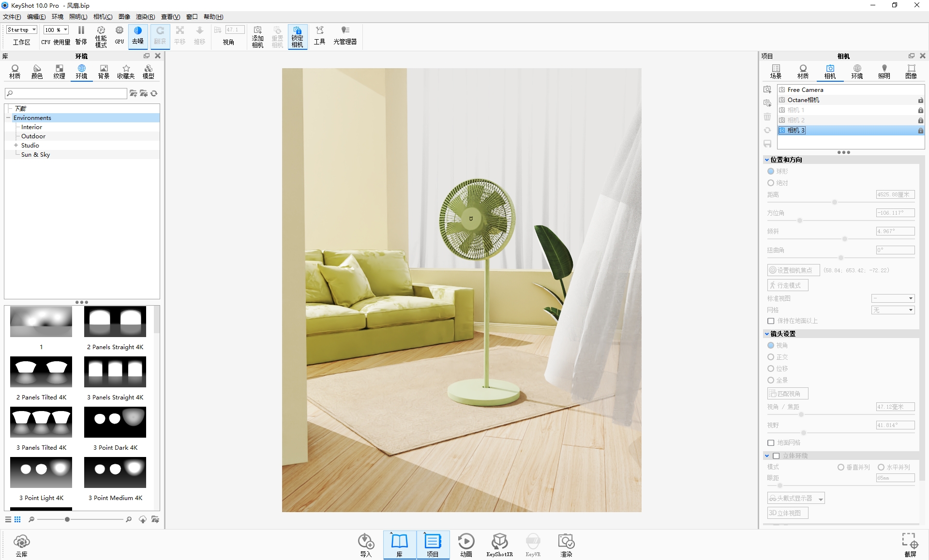Viewport: 929px width, 560px height.
Task: Enable GPU rendering icon
Action: [120, 36]
